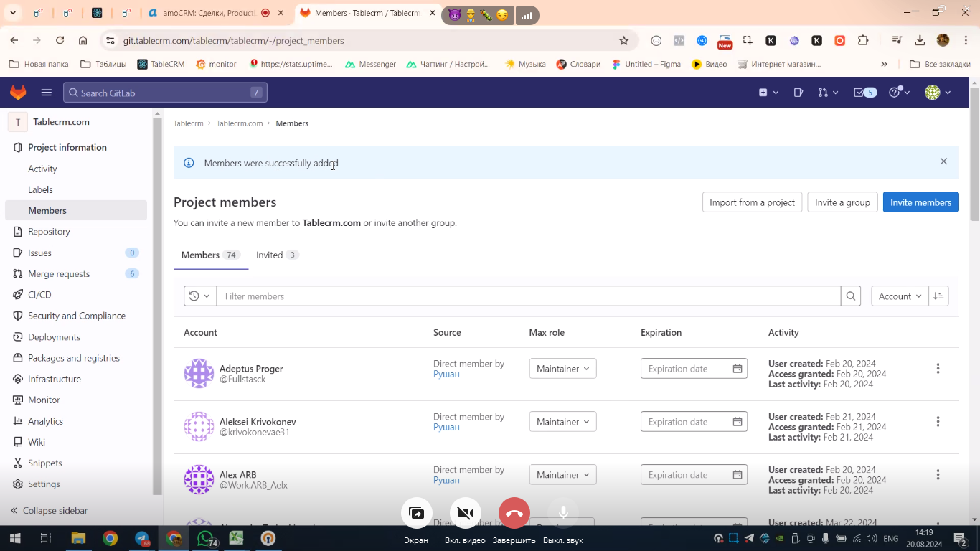Open Packages and registries in sidebar
This screenshot has height=551, width=980.
pyautogui.click(x=76, y=358)
